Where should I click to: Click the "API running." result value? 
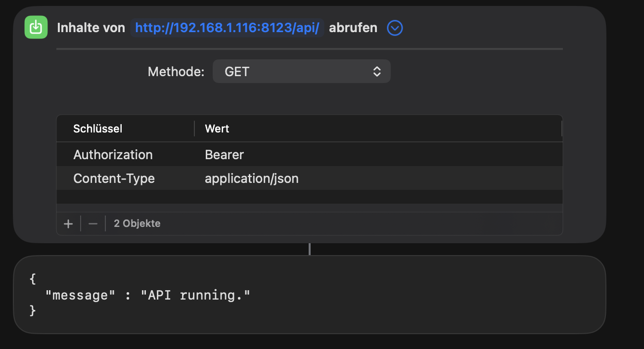click(195, 295)
